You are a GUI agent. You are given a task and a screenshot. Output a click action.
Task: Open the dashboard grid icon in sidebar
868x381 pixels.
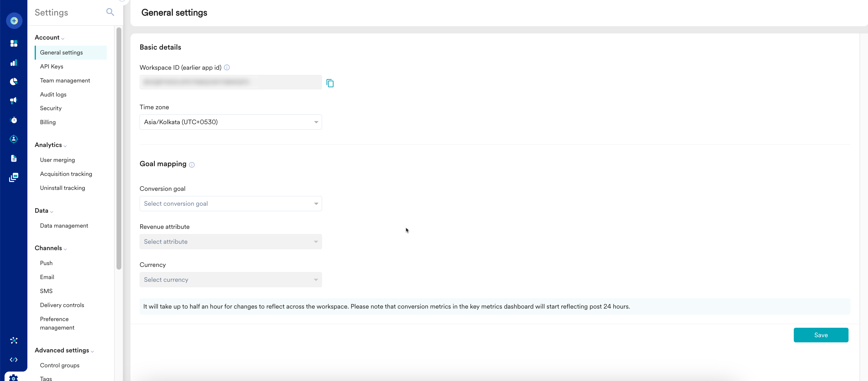point(14,44)
